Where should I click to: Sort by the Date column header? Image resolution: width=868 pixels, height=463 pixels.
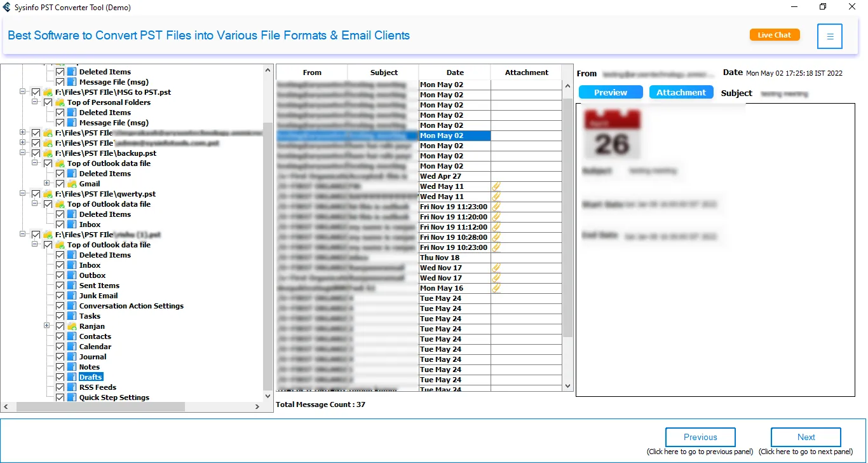coord(455,73)
